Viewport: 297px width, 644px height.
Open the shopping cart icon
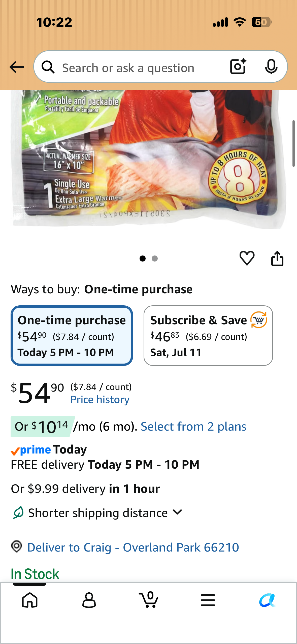click(x=149, y=600)
